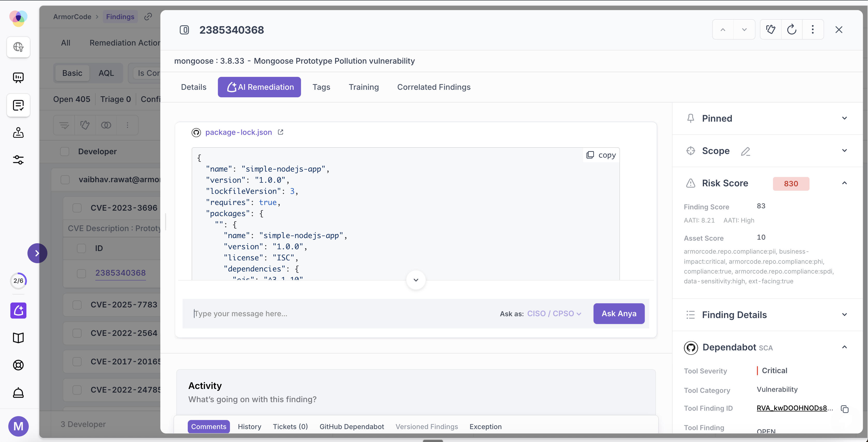Check the CVE-2022-24785 checkbox
This screenshot has height=442, width=868.
[x=77, y=390]
